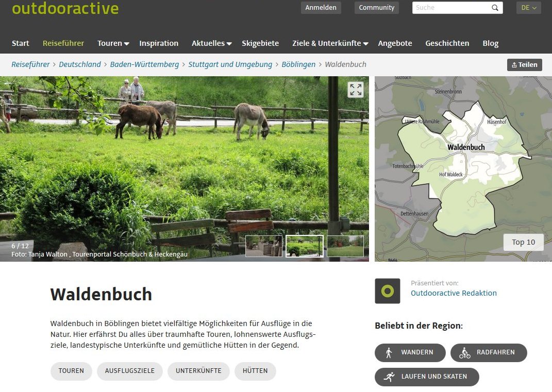552x392 pixels.
Task: Expand the photo to fullscreen
Action: coord(356,90)
